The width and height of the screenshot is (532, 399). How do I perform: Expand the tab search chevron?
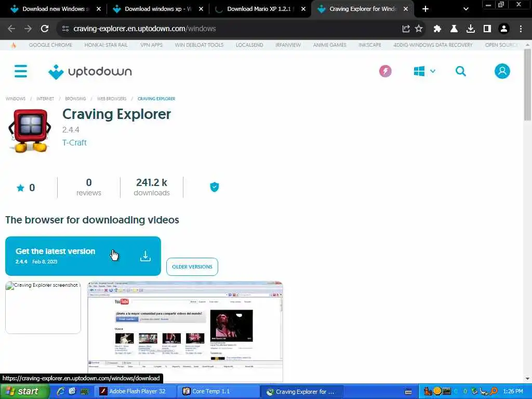click(466, 9)
